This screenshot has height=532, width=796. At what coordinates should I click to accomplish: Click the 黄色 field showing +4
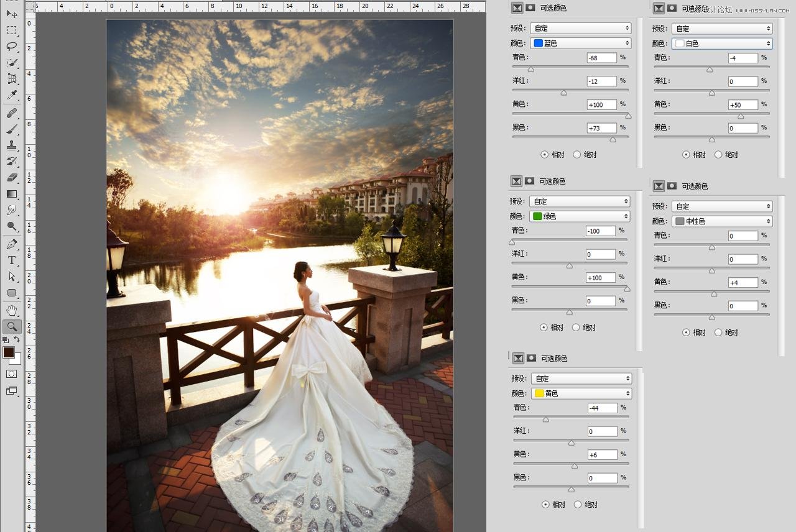click(743, 283)
